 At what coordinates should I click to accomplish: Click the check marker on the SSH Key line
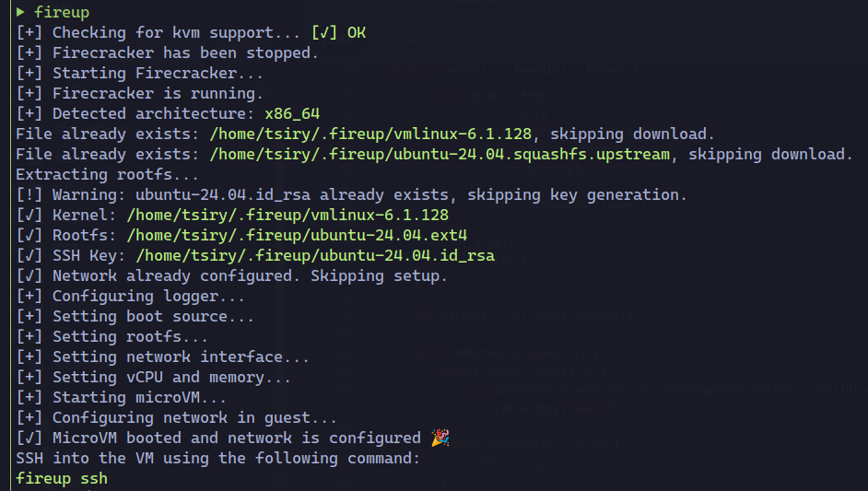click(29, 256)
